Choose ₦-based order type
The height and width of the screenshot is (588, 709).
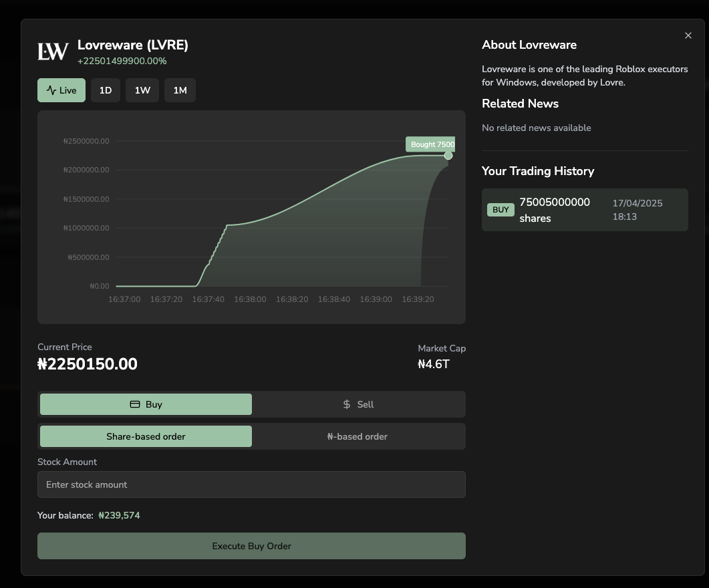(x=358, y=436)
